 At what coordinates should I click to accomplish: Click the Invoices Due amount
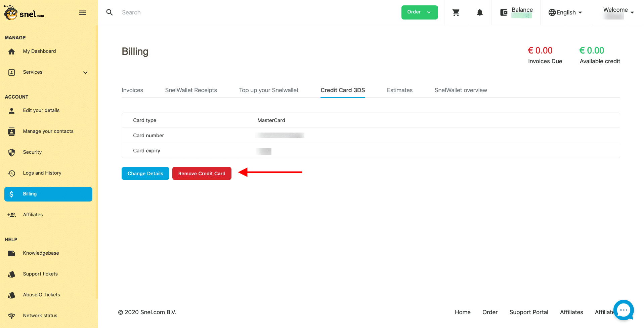540,50
